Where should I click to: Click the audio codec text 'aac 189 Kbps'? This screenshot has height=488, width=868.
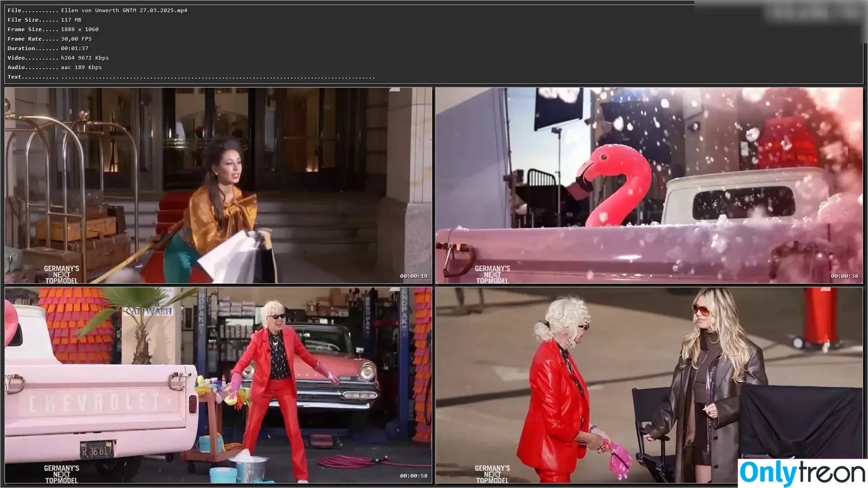(x=81, y=67)
